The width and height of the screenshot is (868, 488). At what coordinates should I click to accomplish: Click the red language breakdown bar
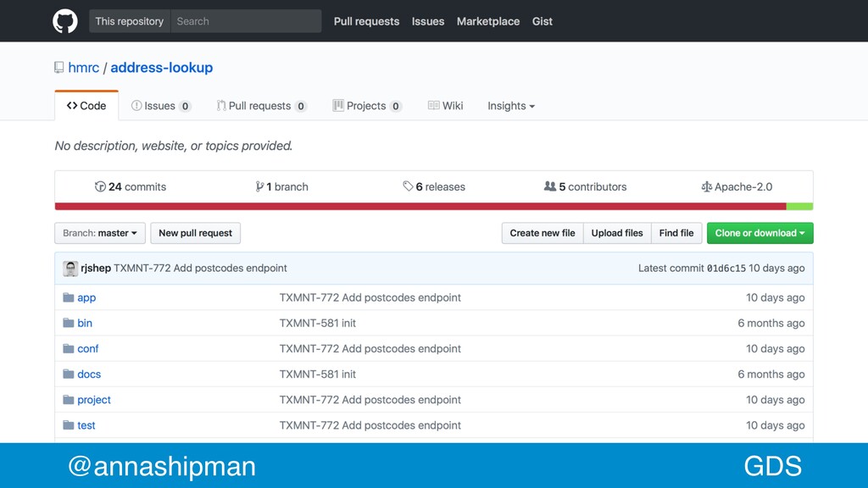420,207
